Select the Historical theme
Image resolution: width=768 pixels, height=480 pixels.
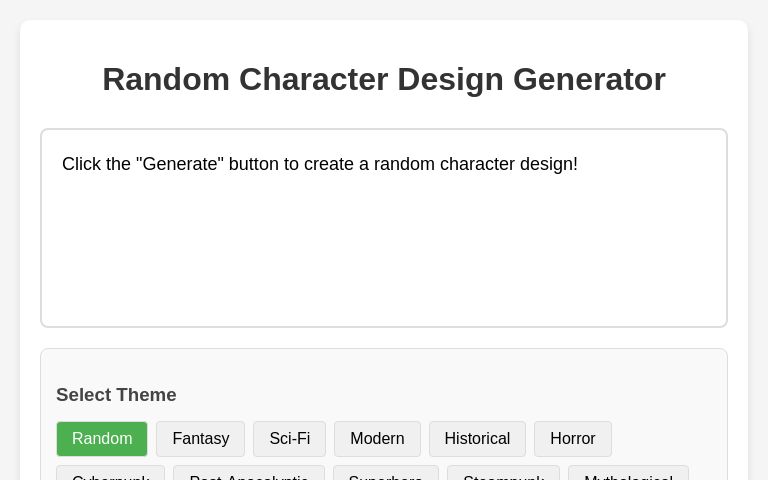(477, 439)
